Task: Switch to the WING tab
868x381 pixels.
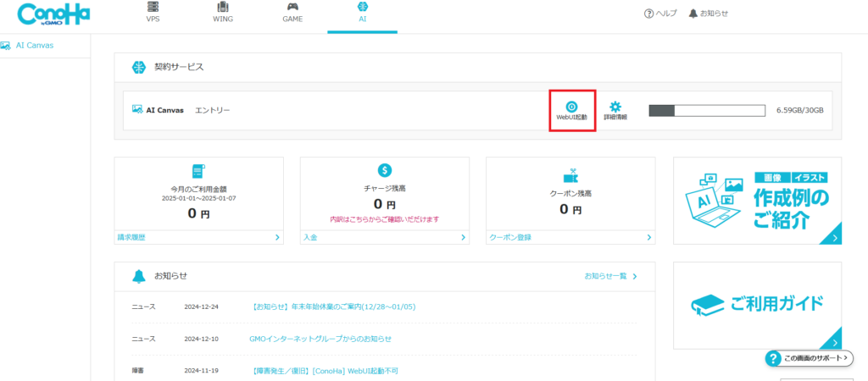Action: (x=223, y=12)
